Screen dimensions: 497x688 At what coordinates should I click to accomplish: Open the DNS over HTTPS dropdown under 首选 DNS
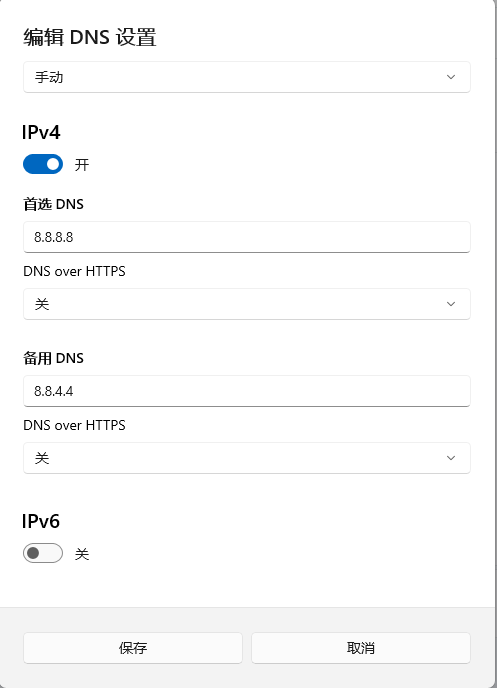tap(247, 304)
